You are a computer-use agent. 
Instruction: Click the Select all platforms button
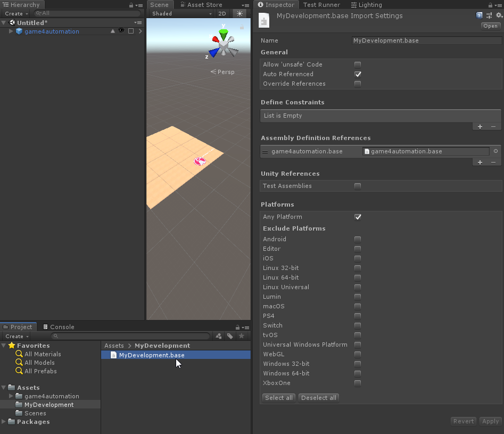point(278,398)
